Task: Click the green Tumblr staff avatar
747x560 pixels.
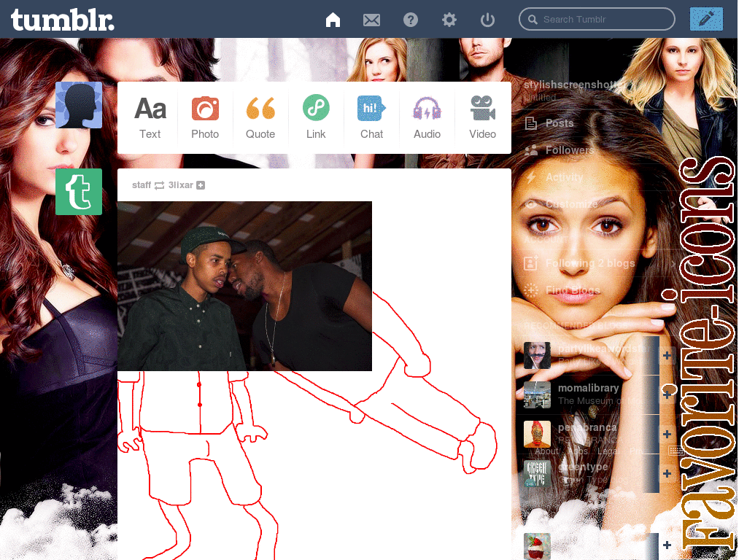Action: (x=79, y=192)
